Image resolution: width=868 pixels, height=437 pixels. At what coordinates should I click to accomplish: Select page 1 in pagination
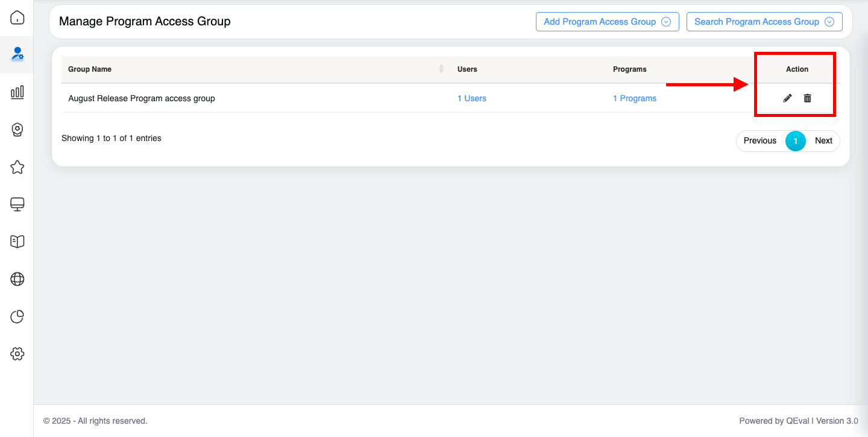pyautogui.click(x=795, y=141)
